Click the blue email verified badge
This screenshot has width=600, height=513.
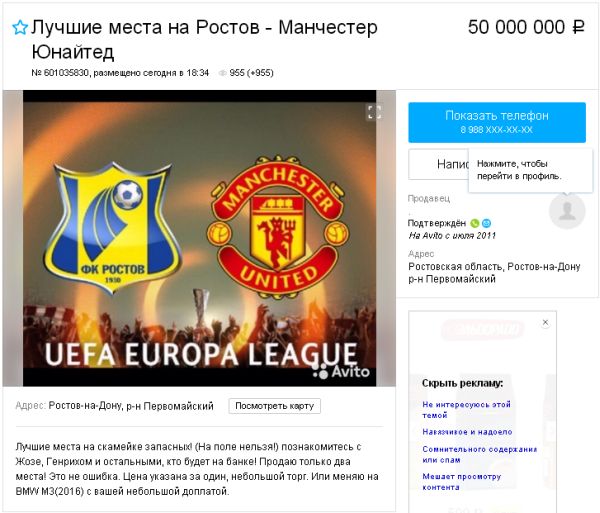click(x=486, y=223)
